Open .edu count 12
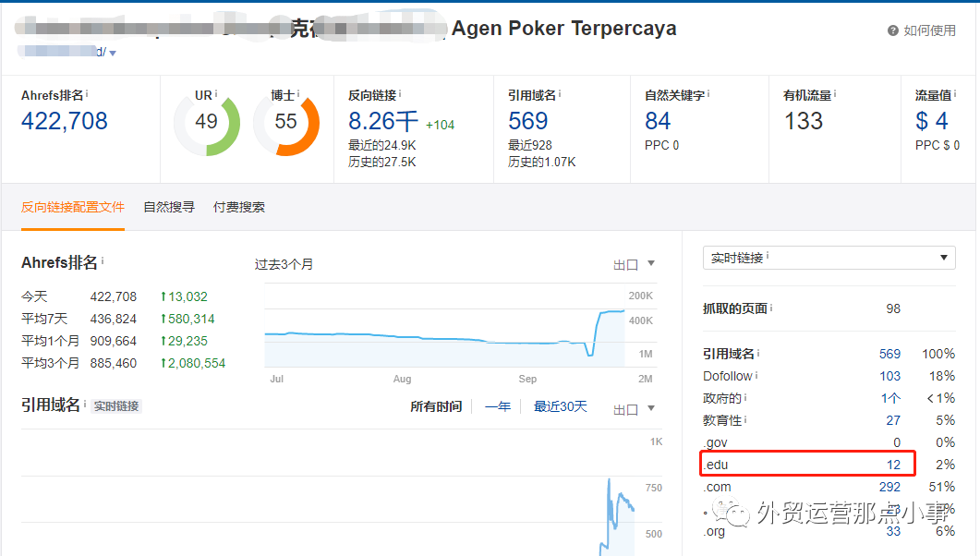Image resolution: width=980 pixels, height=556 pixels. click(x=893, y=465)
